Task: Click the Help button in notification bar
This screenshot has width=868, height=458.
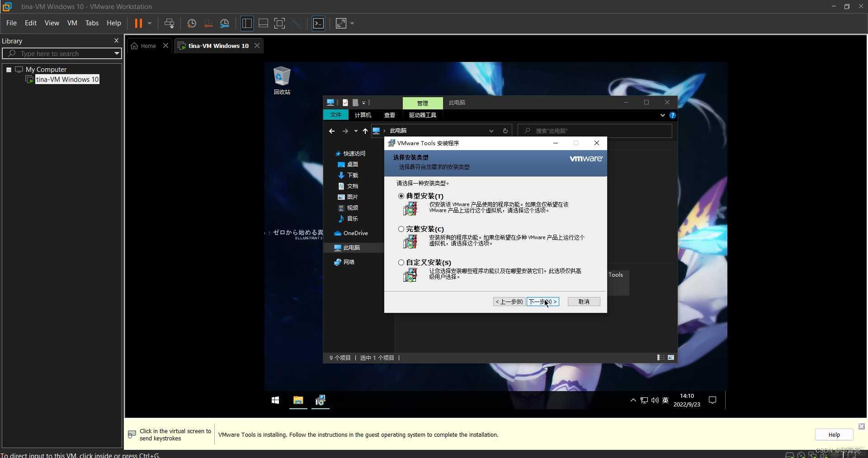Action: coord(834,434)
